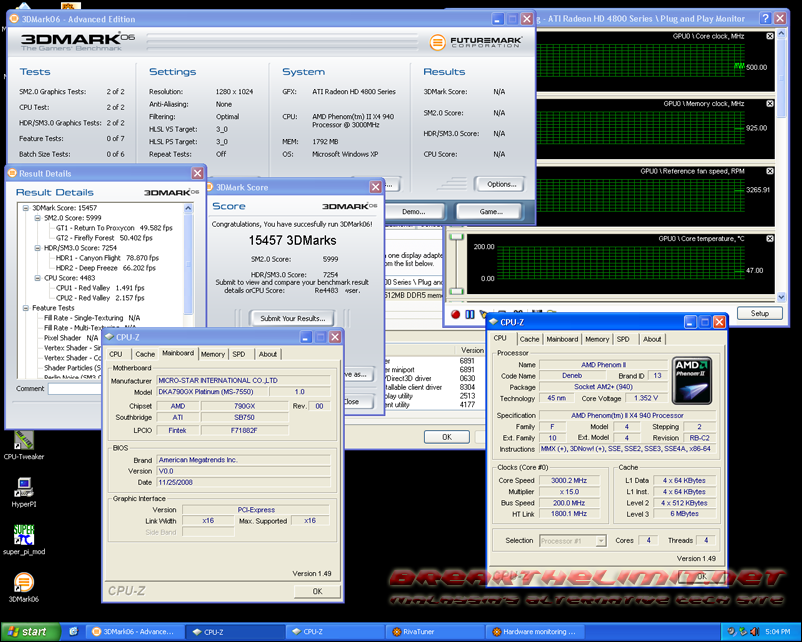The height and width of the screenshot is (642, 802).
Task: Select 'CPU2 - Red Valley' result row
Action: pos(100,298)
